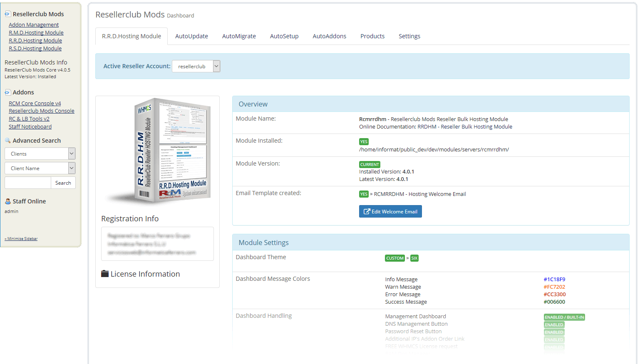Click the Error Message color code #CC3300

click(555, 295)
